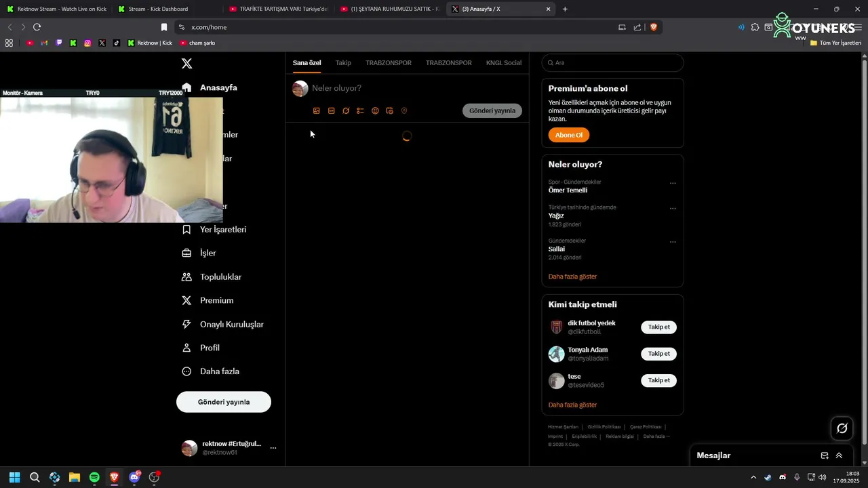Open the Rektnow | Kick bookmark
This screenshot has height=488, width=868.
[x=150, y=43]
